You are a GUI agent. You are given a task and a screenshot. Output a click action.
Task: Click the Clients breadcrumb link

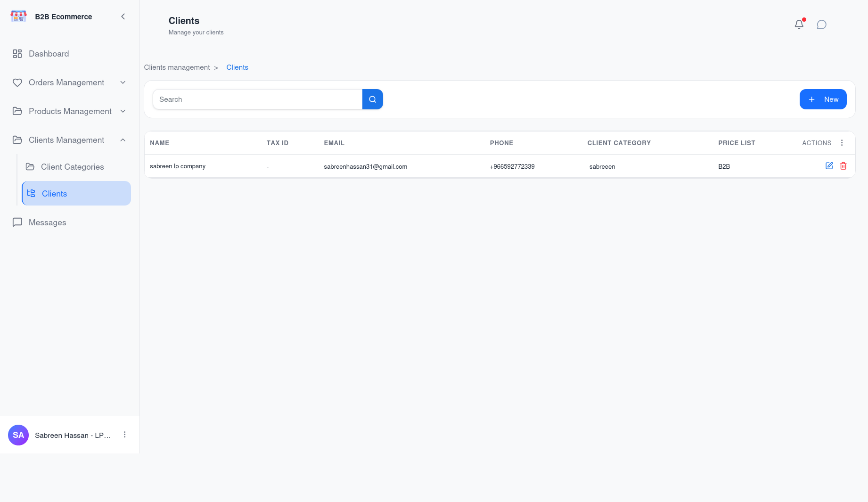(237, 67)
